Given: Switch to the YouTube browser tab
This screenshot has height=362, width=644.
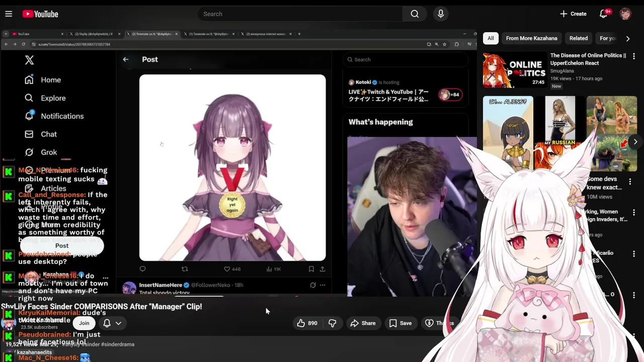Looking at the screenshot, I should click(x=37, y=34).
